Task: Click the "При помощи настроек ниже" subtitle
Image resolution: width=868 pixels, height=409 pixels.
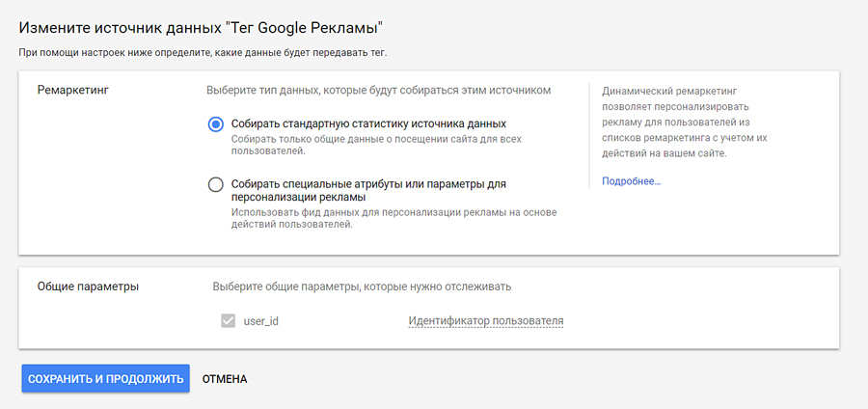Action: [209, 52]
